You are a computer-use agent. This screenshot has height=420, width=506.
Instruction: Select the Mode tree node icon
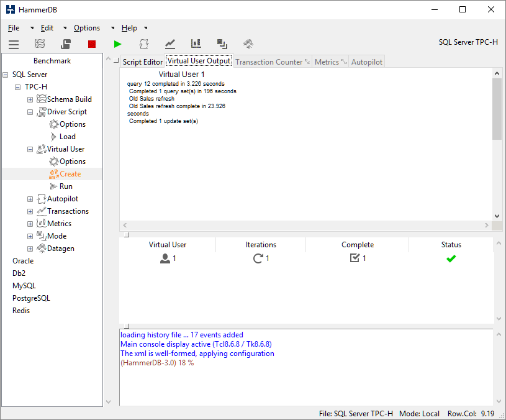point(42,236)
